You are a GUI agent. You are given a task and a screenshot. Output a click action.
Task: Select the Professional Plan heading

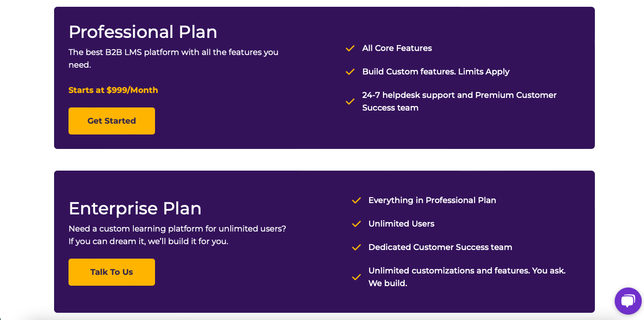click(143, 32)
